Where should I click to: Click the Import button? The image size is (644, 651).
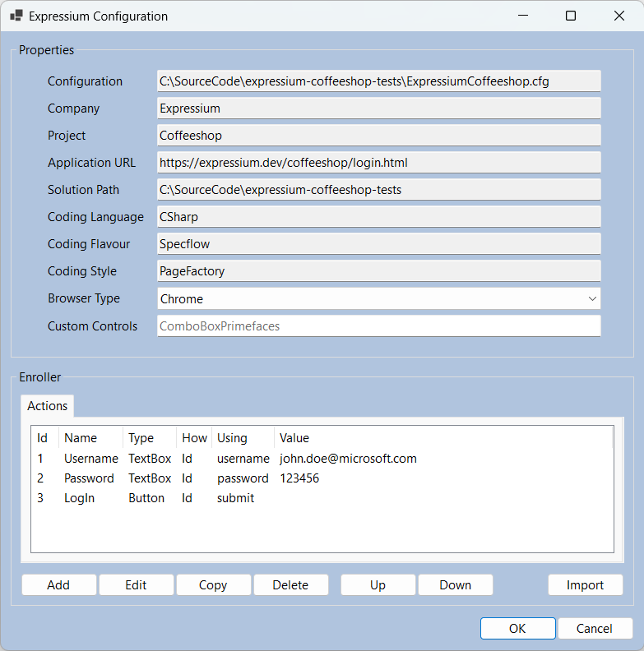[x=585, y=585]
